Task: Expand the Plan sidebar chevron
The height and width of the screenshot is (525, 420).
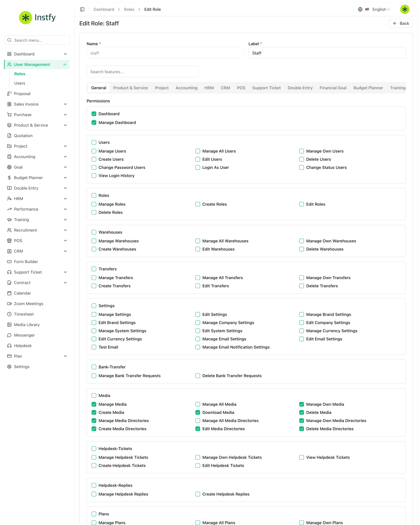Action: tap(65, 356)
